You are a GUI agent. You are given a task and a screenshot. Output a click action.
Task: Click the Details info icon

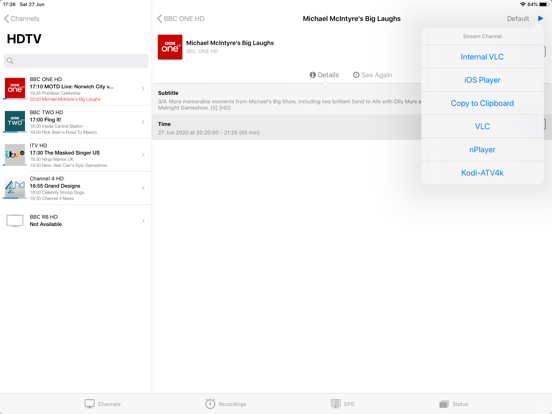click(313, 75)
